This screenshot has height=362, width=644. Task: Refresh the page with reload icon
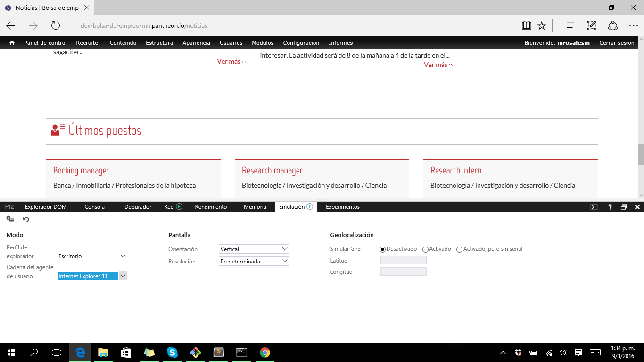pos(56,25)
